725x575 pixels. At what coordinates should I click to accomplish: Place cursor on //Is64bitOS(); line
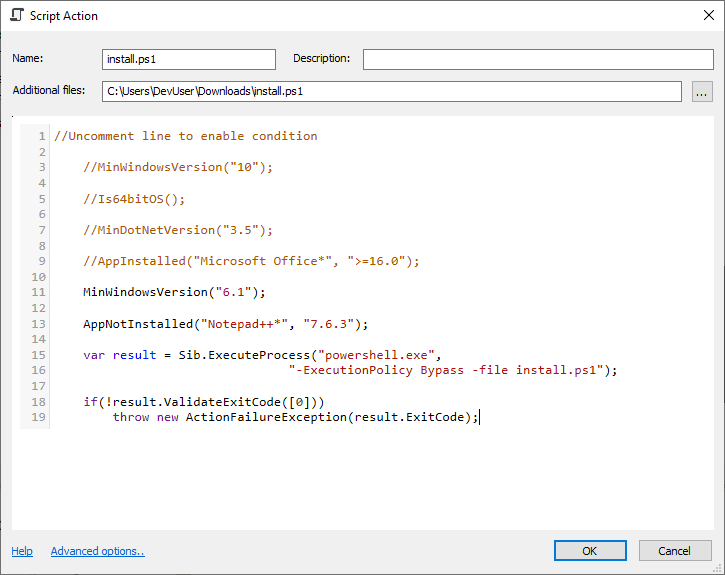134,199
